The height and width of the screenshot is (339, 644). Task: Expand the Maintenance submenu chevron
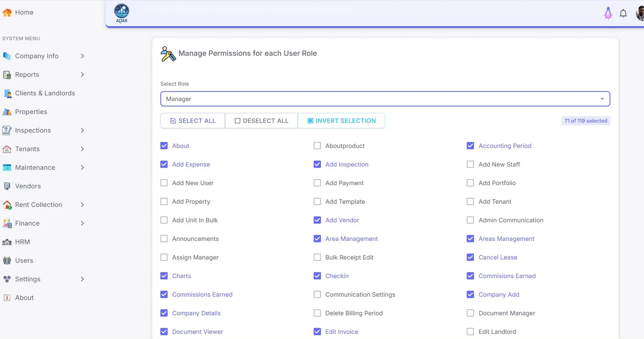click(82, 167)
